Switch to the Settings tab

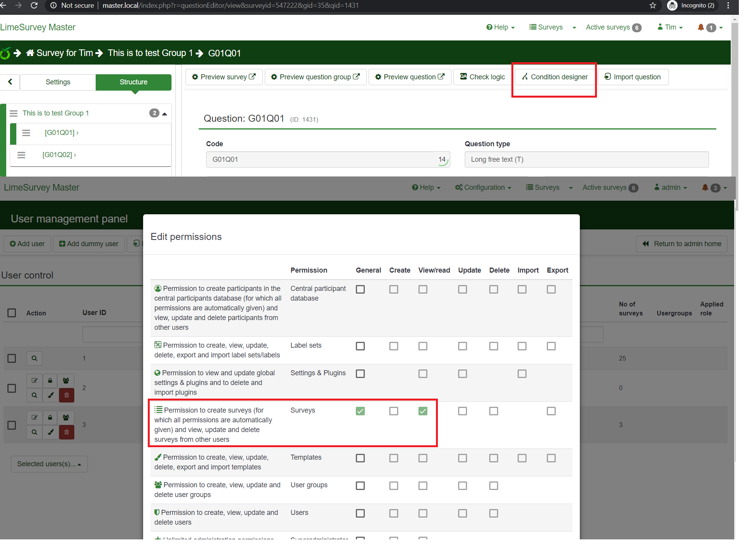pyautogui.click(x=58, y=82)
